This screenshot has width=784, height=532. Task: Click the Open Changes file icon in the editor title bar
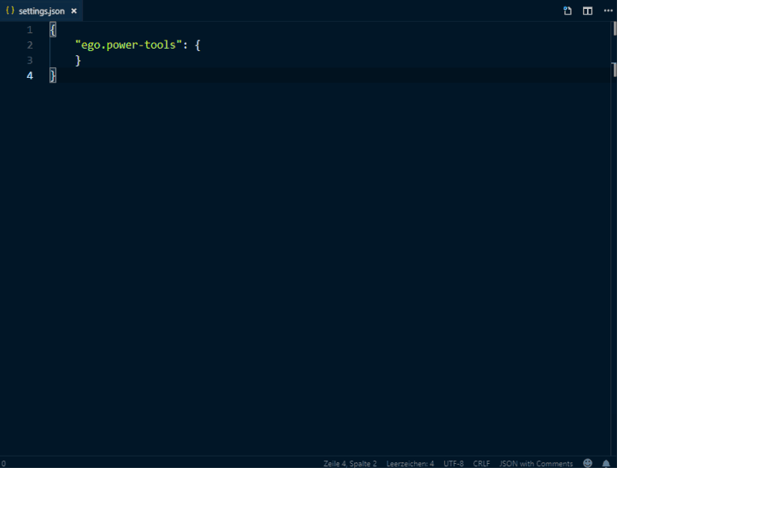tap(568, 11)
